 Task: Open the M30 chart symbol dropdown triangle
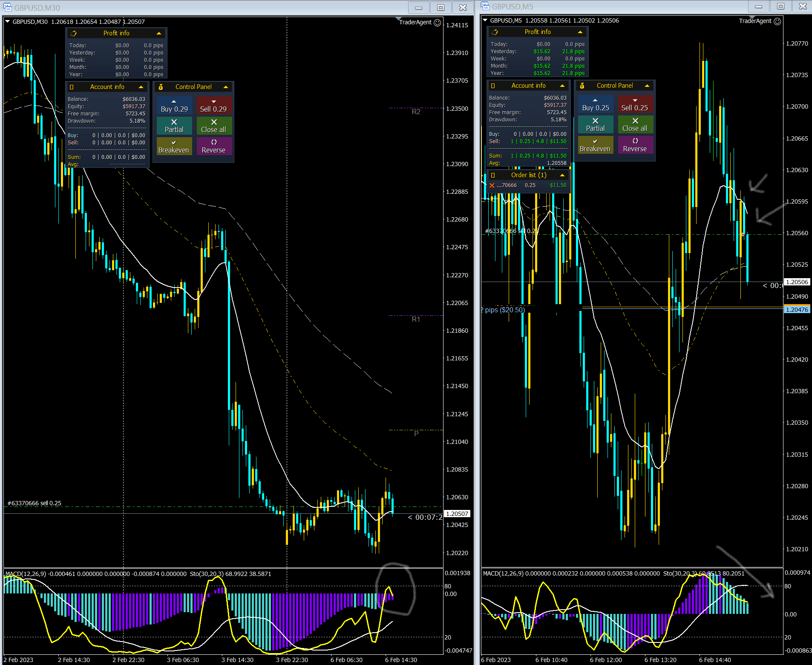(x=7, y=21)
